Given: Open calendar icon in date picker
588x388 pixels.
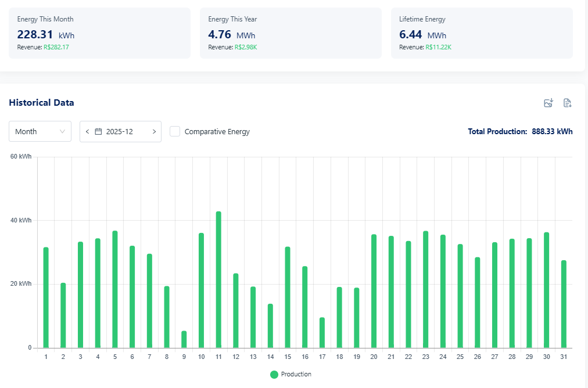Looking at the screenshot, I should tap(98, 132).
